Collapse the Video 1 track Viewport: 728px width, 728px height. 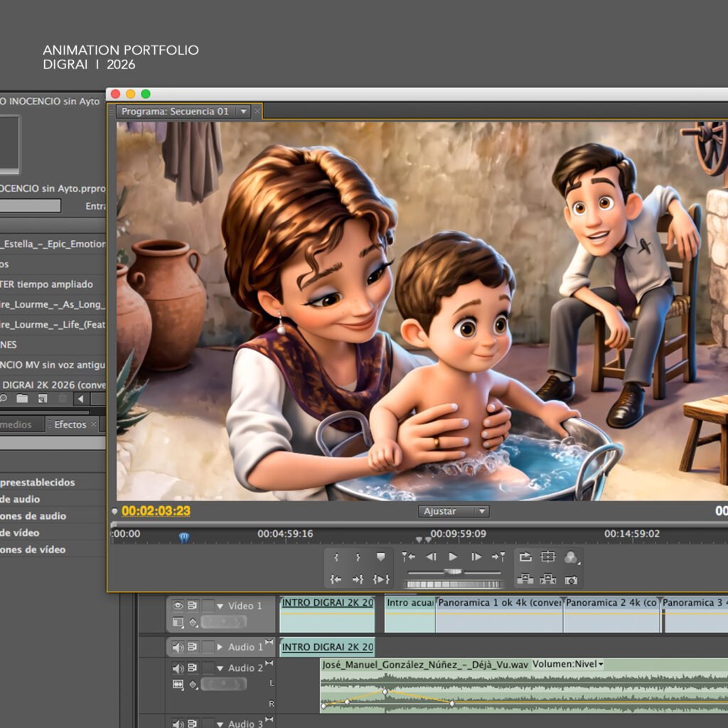click(x=220, y=606)
